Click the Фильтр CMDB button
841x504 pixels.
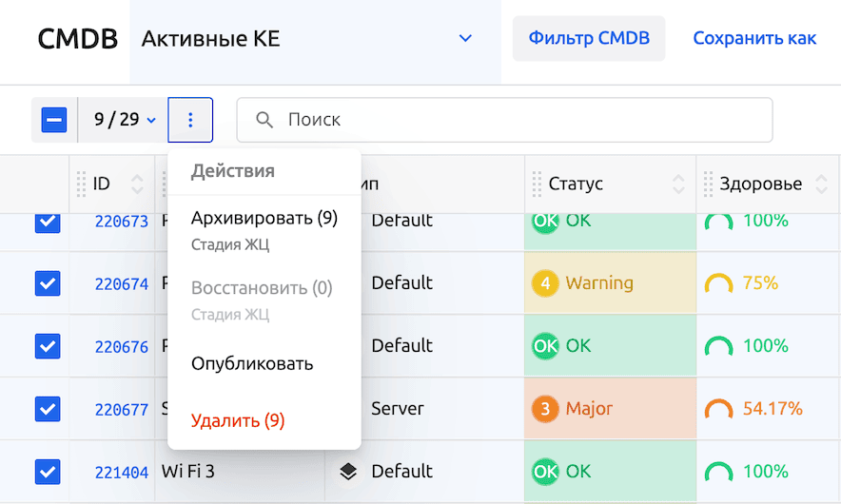point(589,39)
